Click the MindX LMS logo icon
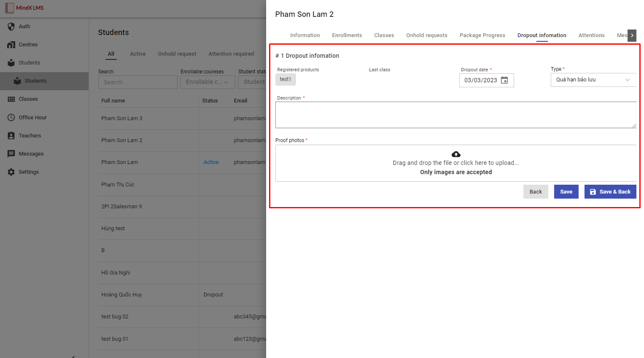 pos(9,8)
